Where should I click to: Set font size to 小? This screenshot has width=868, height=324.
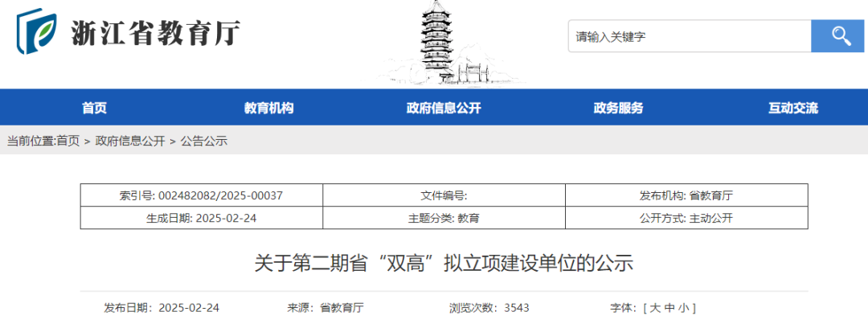coord(684,308)
